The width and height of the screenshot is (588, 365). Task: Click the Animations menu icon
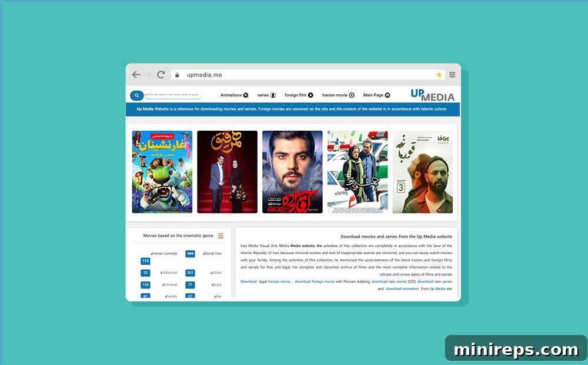(x=246, y=95)
